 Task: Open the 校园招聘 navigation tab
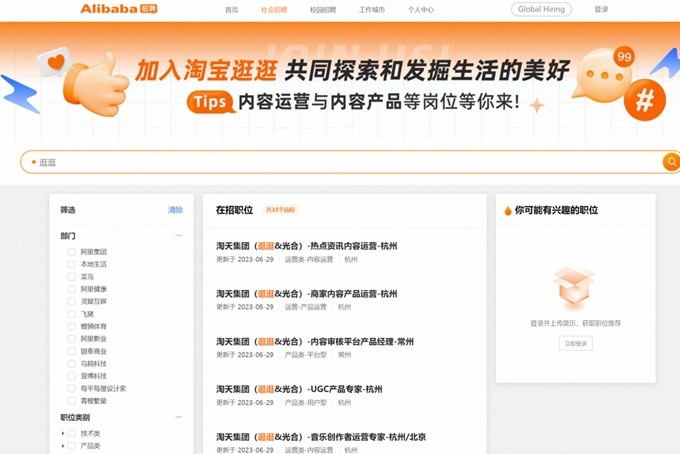click(323, 10)
